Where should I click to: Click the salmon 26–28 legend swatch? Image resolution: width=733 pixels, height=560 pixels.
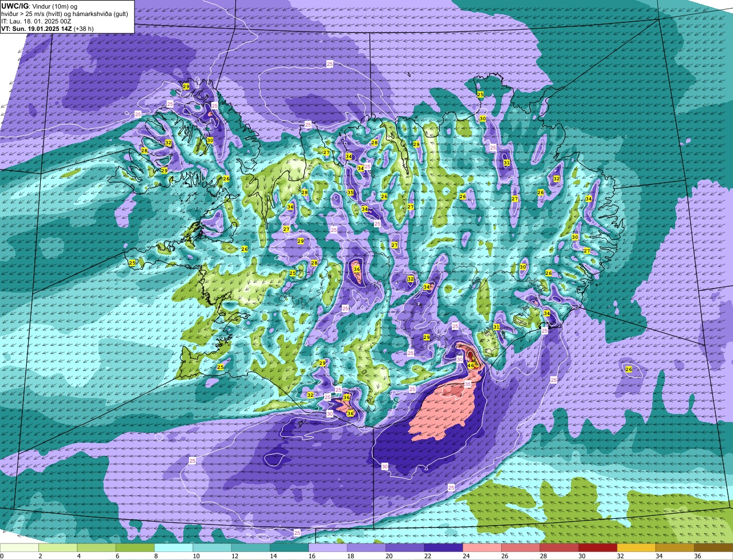point(521,548)
